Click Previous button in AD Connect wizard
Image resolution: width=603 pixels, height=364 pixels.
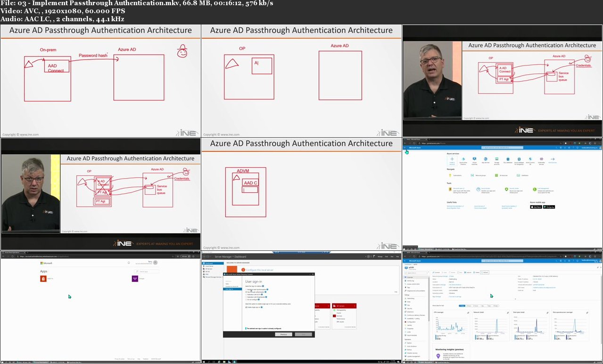click(x=283, y=334)
